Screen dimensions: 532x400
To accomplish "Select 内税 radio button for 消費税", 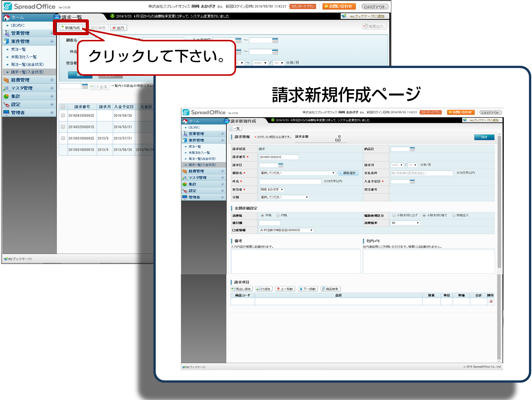I will (x=278, y=215).
